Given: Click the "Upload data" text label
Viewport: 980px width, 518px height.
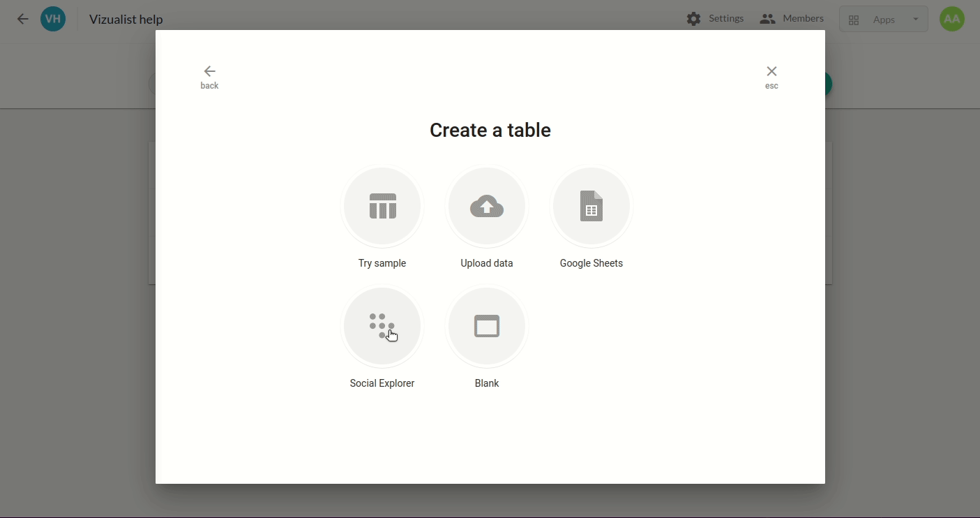Looking at the screenshot, I should [487, 263].
